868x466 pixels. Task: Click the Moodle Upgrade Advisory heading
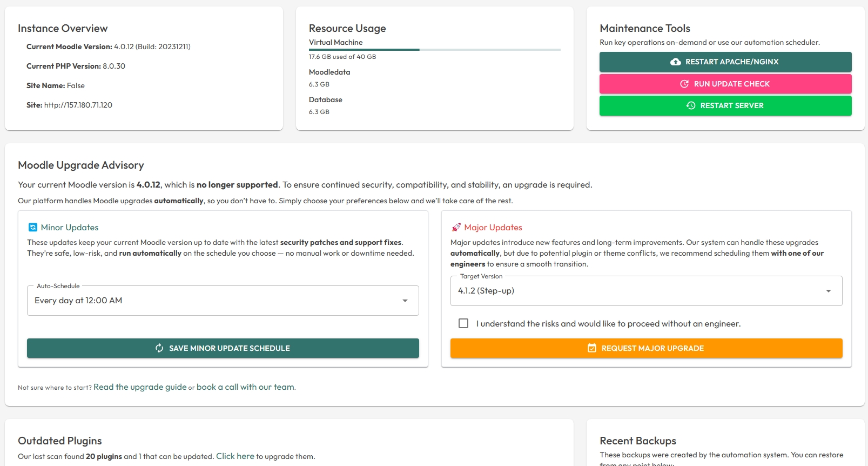(81, 165)
